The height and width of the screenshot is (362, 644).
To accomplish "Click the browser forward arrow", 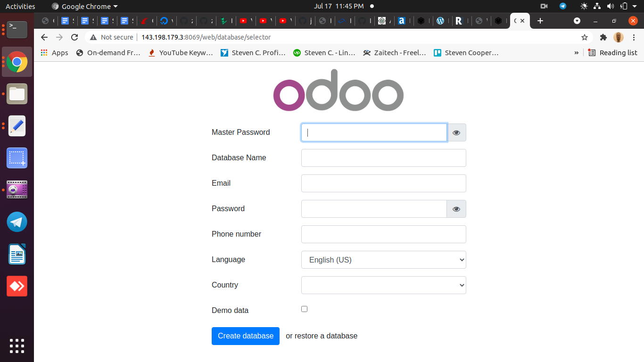I will point(59,37).
